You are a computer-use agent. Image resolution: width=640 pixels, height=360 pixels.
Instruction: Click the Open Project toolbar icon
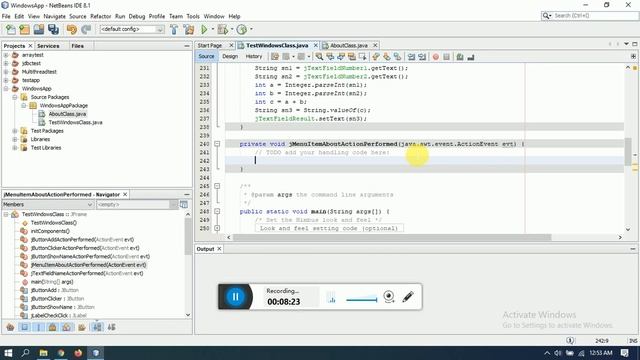tap(39, 29)
